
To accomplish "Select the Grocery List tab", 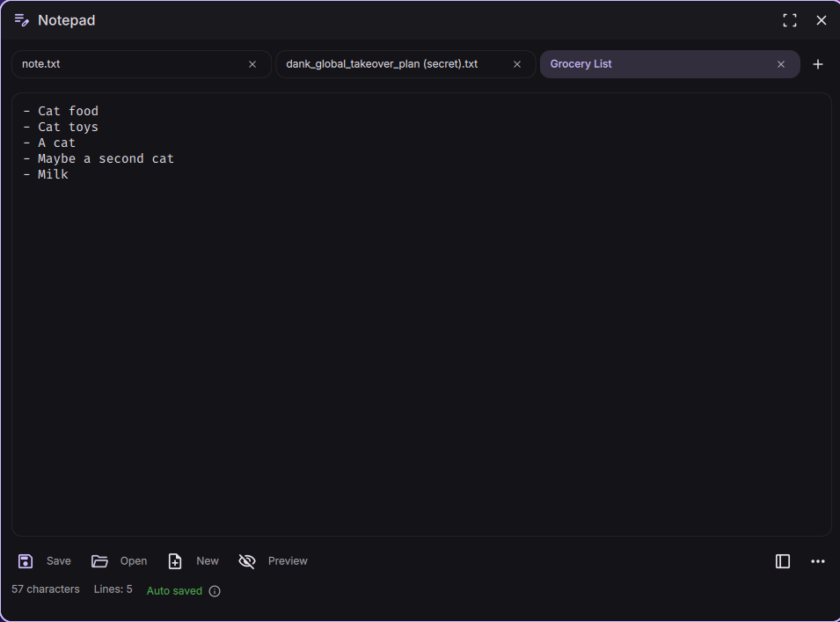I will click(x=669, y=64).
